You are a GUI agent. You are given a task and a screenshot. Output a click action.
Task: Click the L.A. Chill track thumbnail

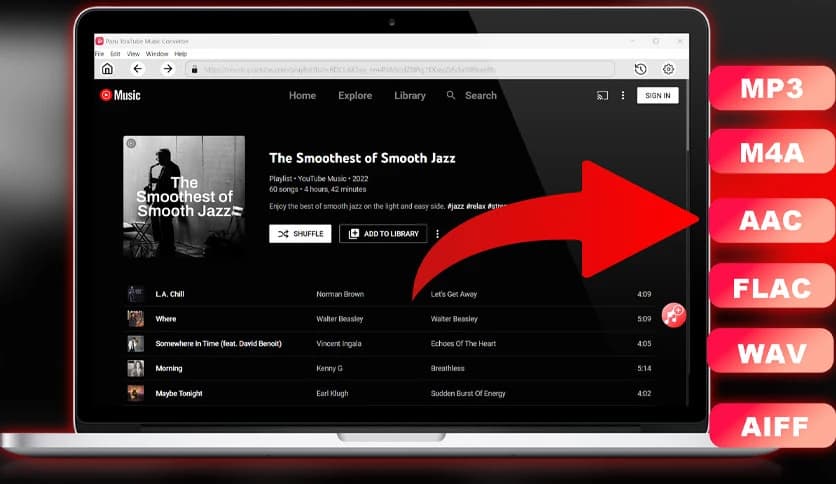[x=135, y=294]
